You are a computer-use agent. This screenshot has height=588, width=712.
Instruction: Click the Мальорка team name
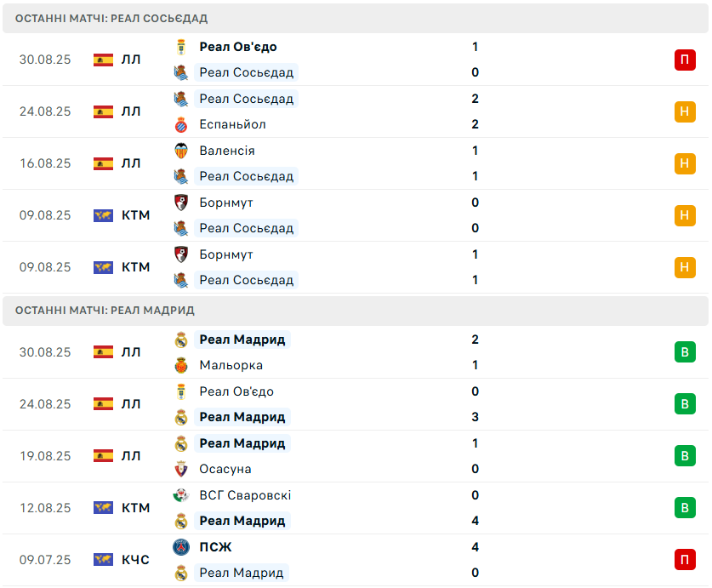pyautogui.click(x=231, y=365)
